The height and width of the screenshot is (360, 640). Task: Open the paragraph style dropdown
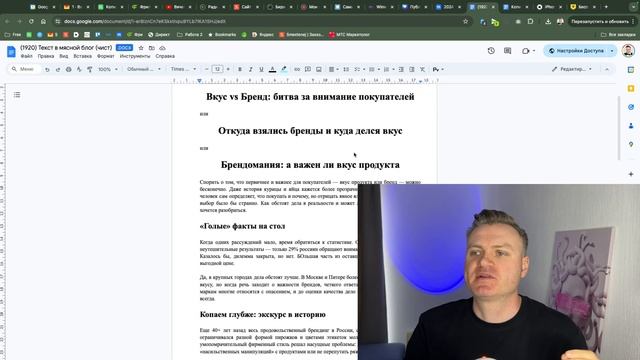(x=144, y=69)
